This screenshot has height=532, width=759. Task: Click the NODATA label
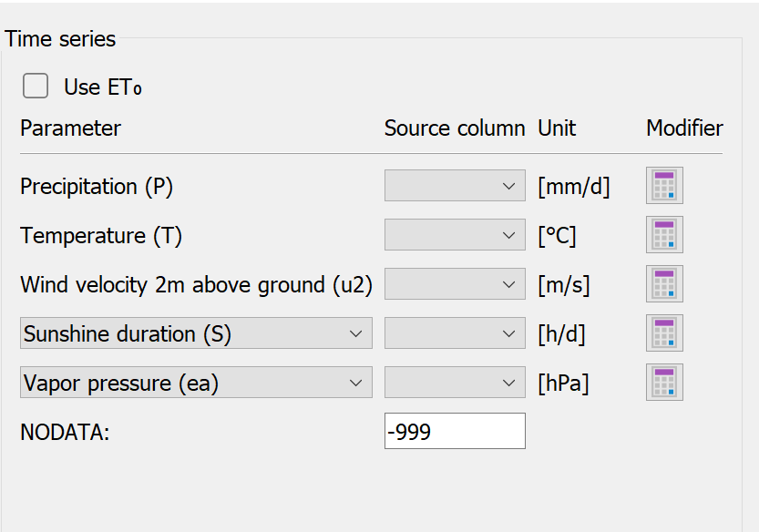(x=65, y=432)
